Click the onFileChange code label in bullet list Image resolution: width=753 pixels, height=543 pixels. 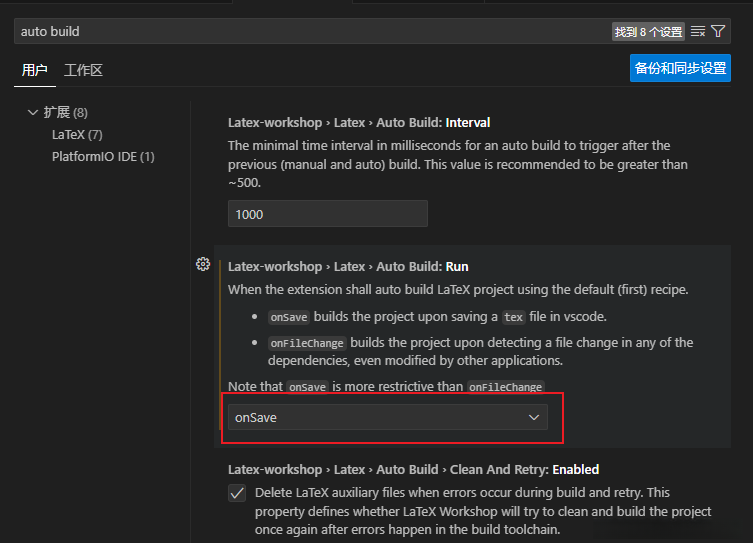pos(307,343)
